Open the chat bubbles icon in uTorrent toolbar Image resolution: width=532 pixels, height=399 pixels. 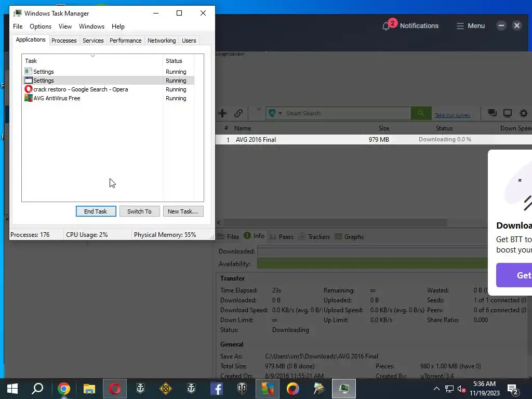[x=493, y=113]
